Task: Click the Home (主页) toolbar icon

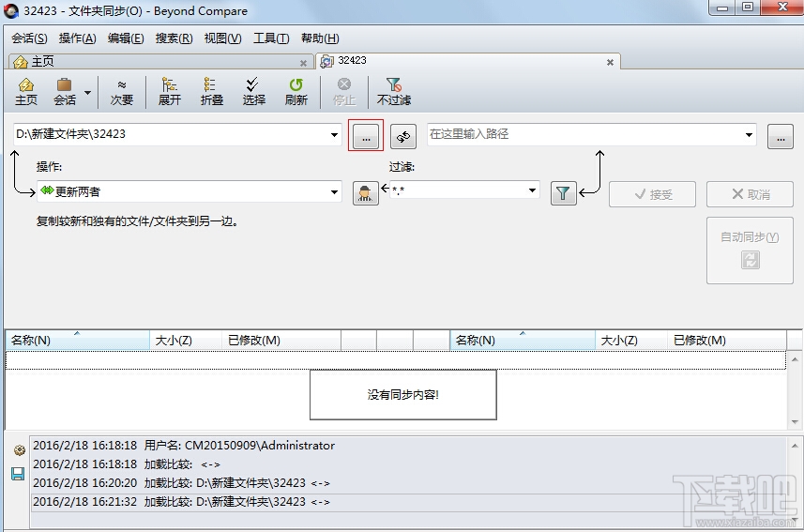Action: [25, 92]
